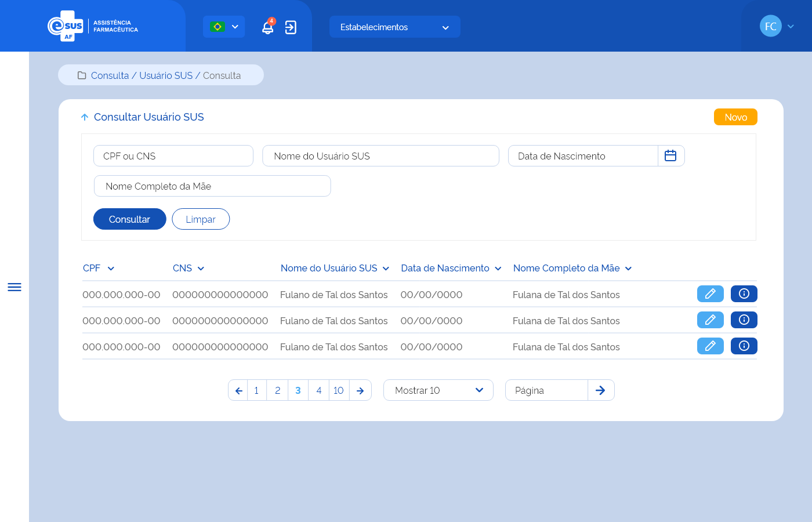812x522 pixels.
Task: Edit the first table row with pencil icon
Action: (x=710, y=294)
